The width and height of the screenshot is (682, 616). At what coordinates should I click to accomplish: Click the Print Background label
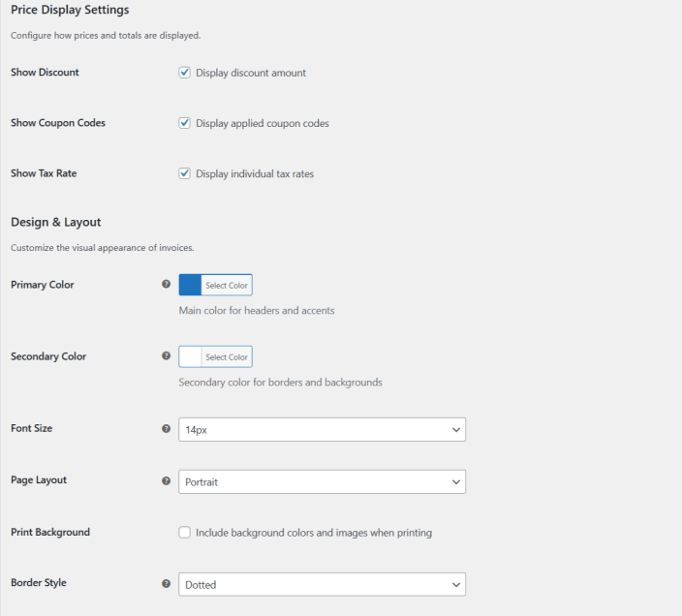(x=50, y=532)
